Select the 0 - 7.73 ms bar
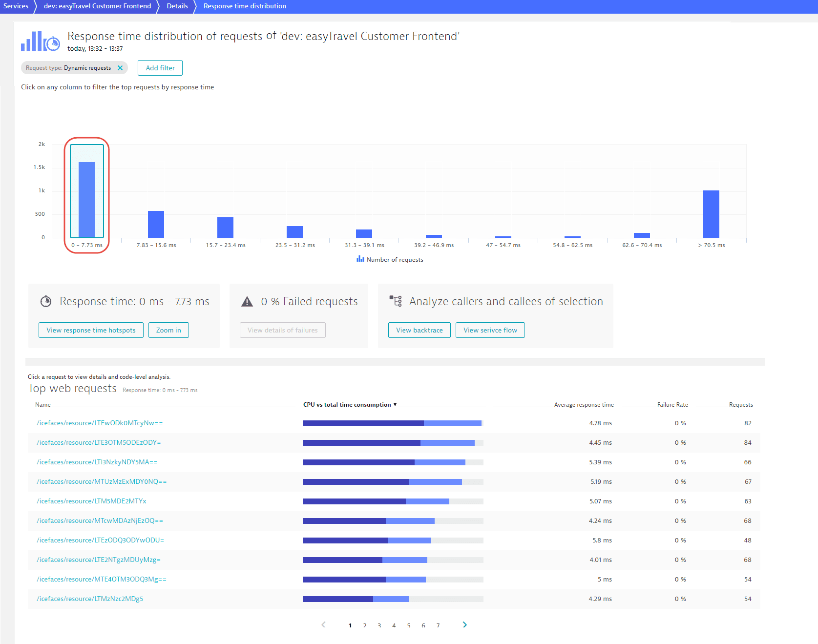Image resolution: width=818 pixels, height=644 pixels. click(x=87, y=200)
